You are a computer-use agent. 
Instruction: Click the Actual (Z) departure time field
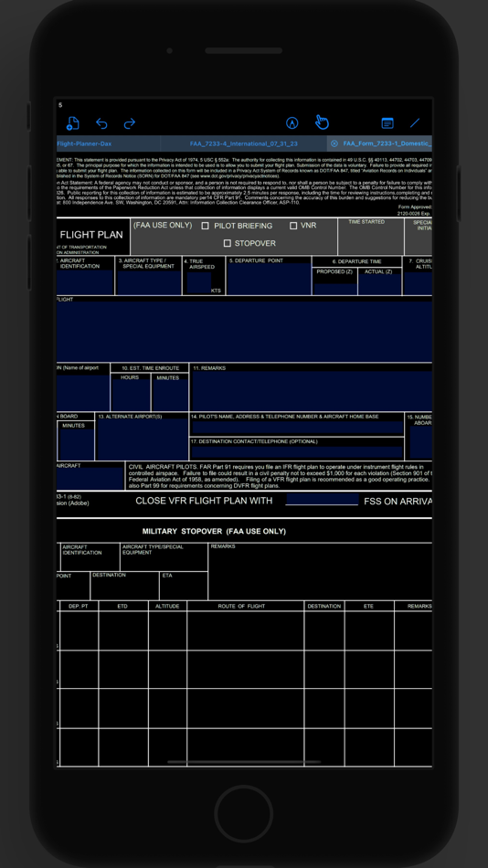point(379,284)
